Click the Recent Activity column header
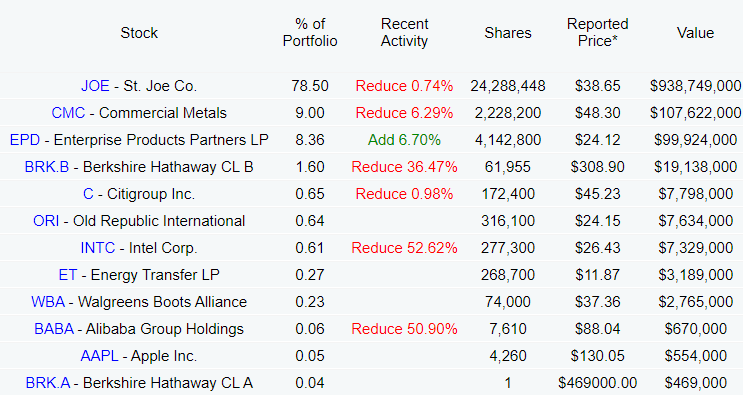Viewport: 743px width, 397px height. pos(404,32)
